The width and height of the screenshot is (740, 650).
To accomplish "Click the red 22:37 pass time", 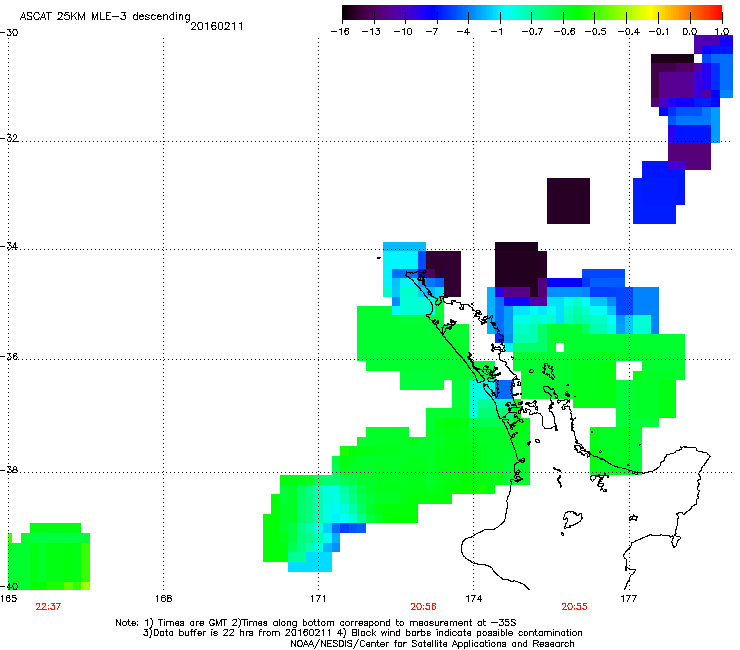I will (x=48, y=607).
